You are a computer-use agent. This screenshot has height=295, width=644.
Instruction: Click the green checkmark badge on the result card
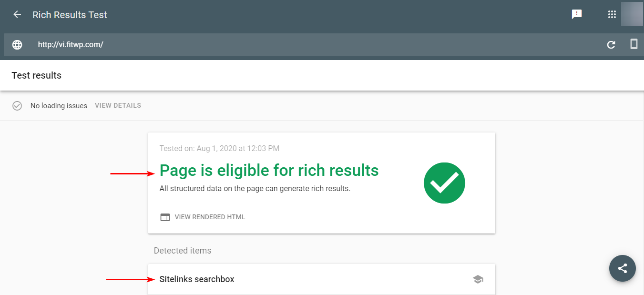[x=444, y=183]
